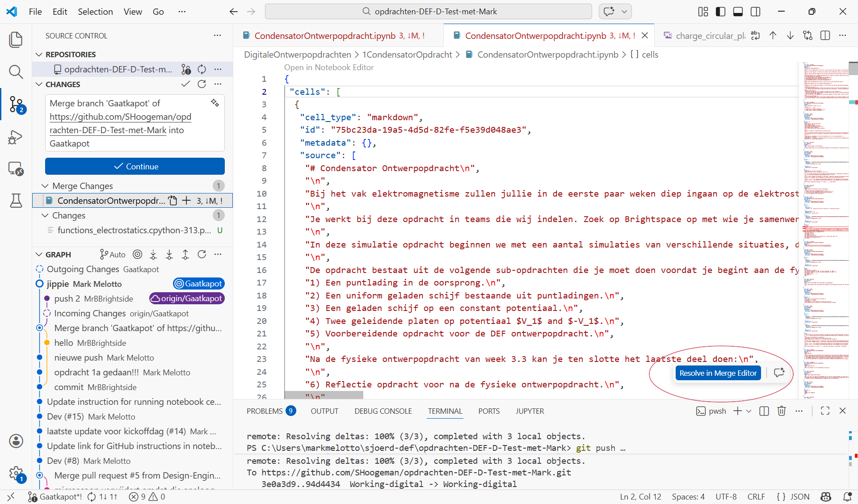
Task: Pull changes using Graph pull icon
Action: (x=169, y=254)
